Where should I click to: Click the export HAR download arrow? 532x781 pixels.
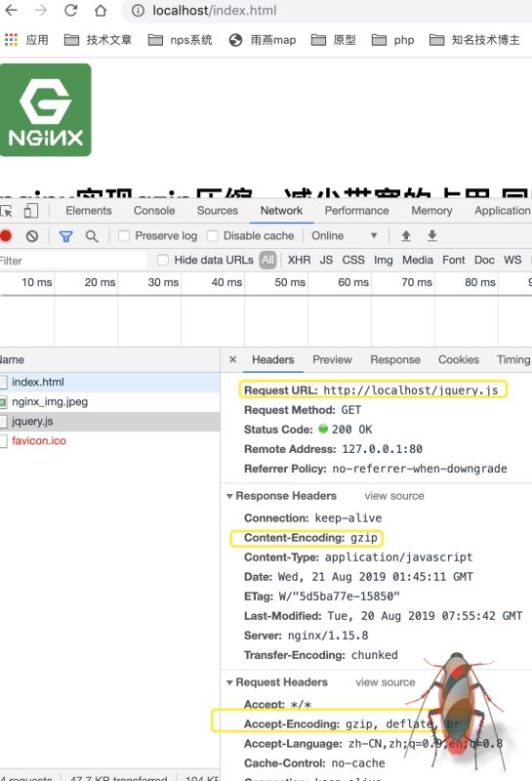point(431,235)
